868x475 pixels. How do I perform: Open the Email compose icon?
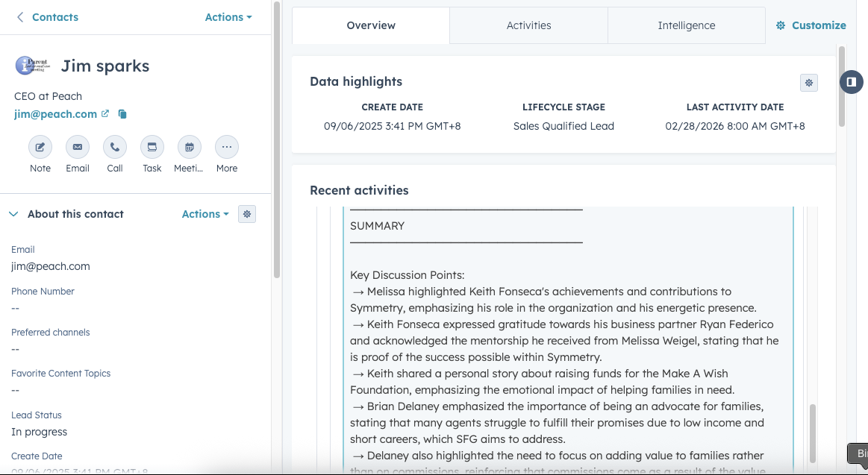coord(77,147)
